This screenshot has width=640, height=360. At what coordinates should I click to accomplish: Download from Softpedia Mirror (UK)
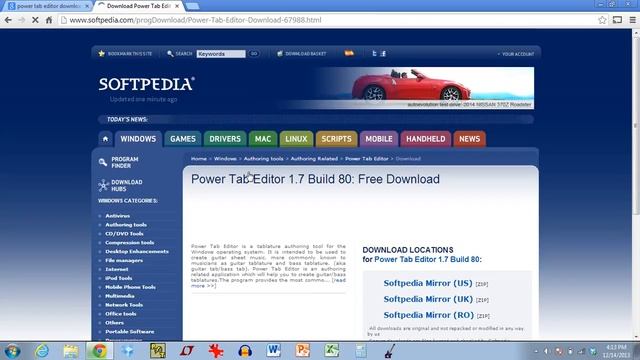pos(428,299)
